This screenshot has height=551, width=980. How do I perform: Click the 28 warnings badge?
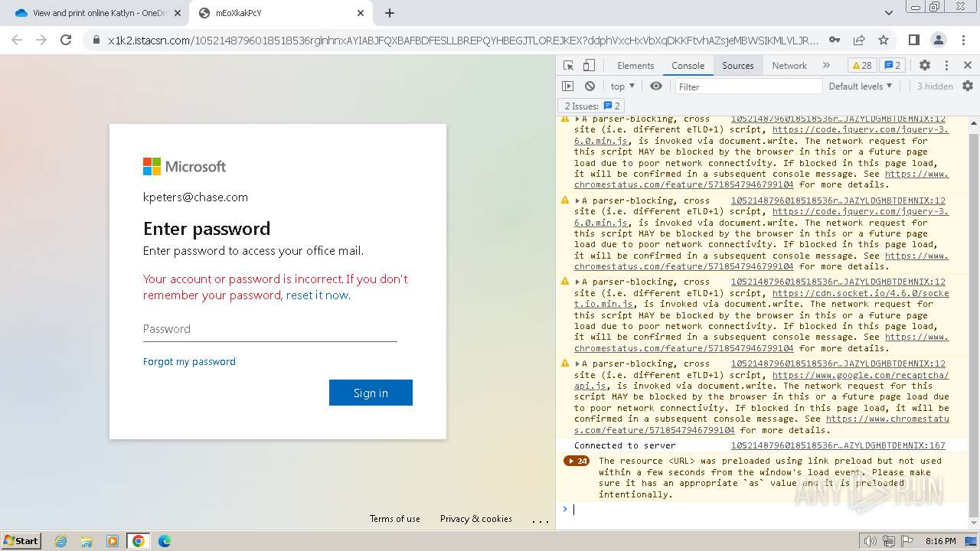[861, 66]
